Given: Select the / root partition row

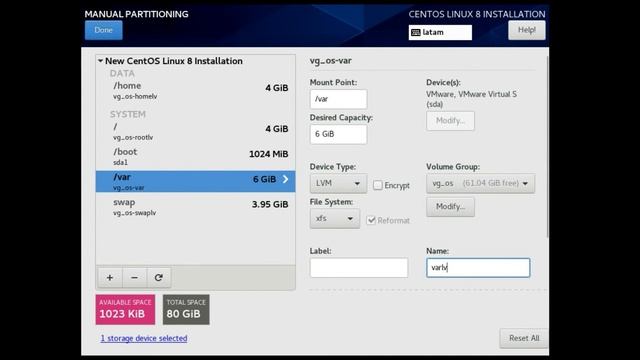Looking at the screenshot, I should click(196, 131).
